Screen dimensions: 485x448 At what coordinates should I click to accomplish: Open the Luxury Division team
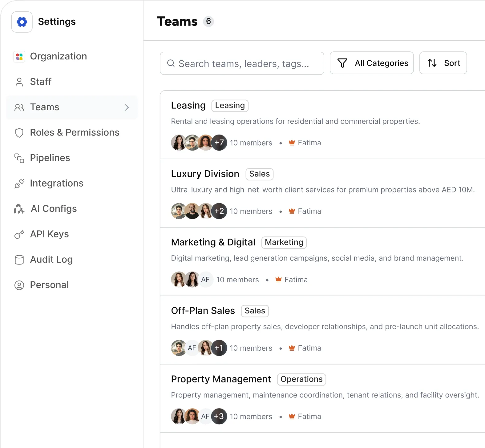tap(205, 174)
